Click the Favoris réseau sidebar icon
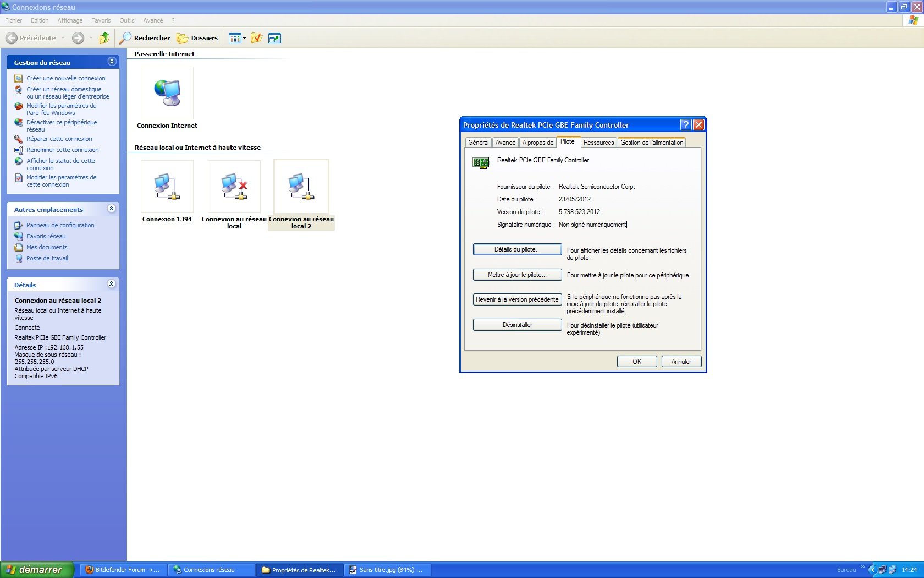The height and width of the screenshot is (578, 924). pyautogui.click(x=19, y=237)
